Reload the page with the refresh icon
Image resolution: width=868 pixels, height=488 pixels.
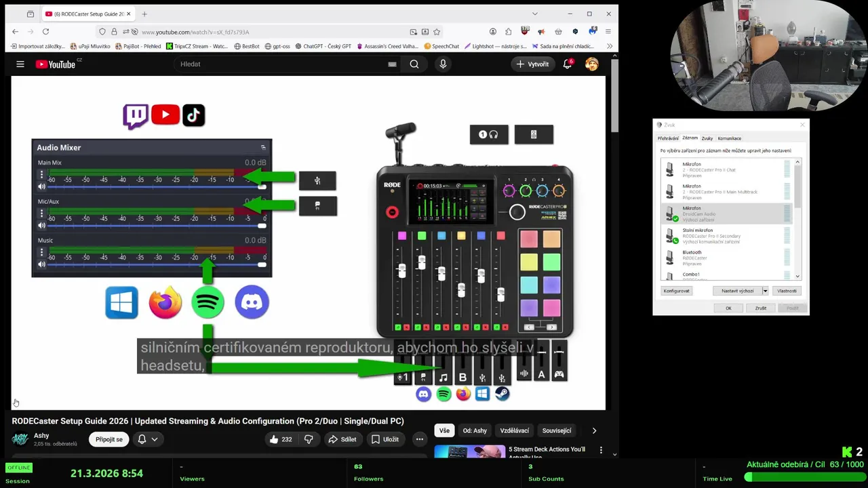pos(45,31)
